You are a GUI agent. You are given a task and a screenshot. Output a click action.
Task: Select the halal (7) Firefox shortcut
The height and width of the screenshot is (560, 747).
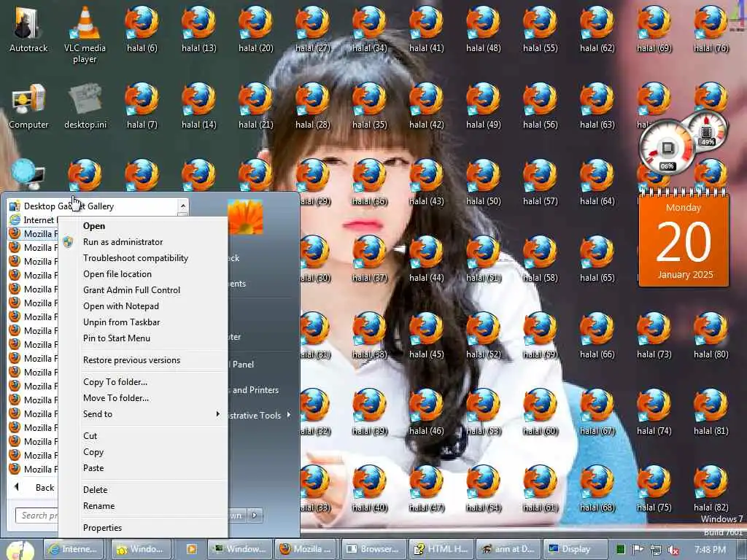pos(142,106)
